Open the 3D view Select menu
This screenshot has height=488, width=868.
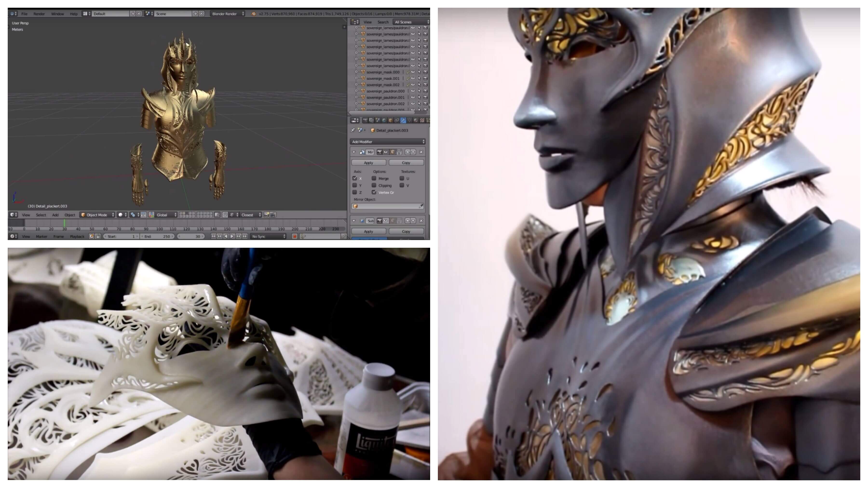tap(41, 215)
